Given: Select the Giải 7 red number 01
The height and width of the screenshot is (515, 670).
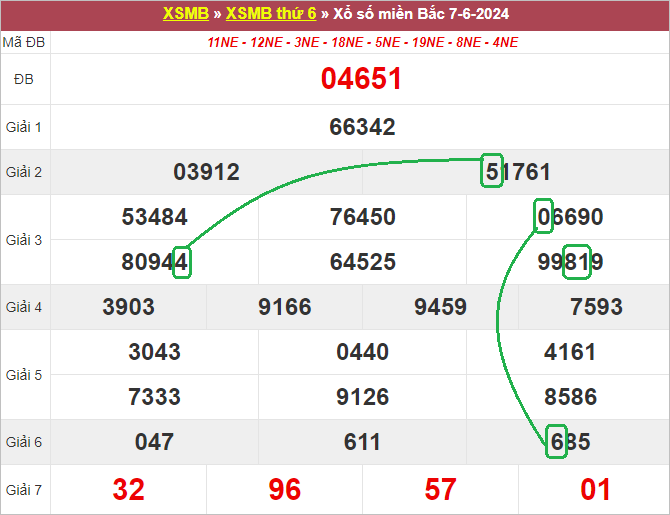Looking at the screenshot, I should (x=595, y=489).
